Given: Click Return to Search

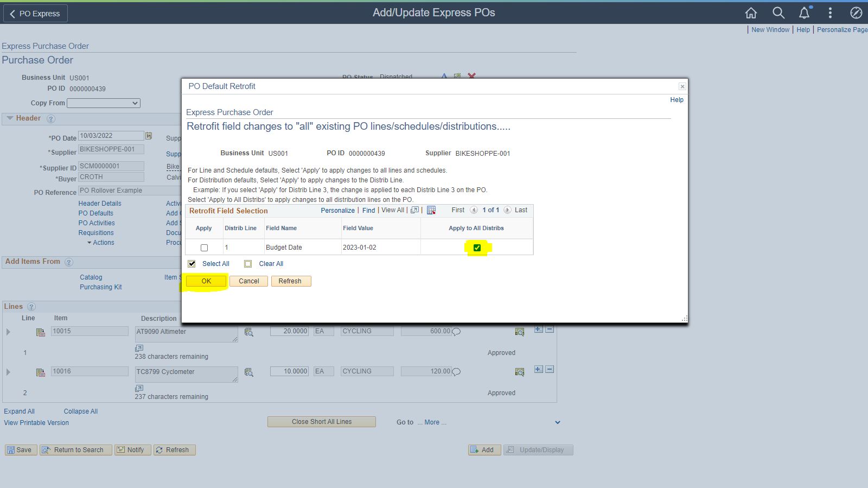Looking at the screenshot, I should tap(76, 450).
